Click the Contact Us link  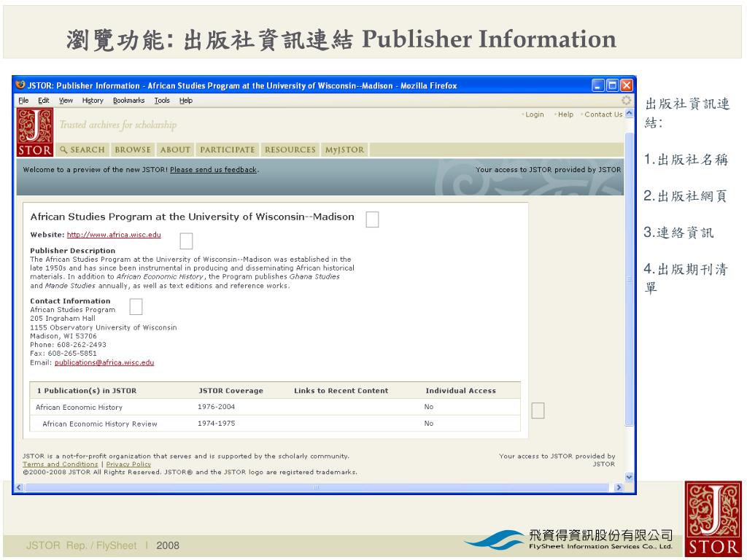pyautogui.click(x=603, y=114)
